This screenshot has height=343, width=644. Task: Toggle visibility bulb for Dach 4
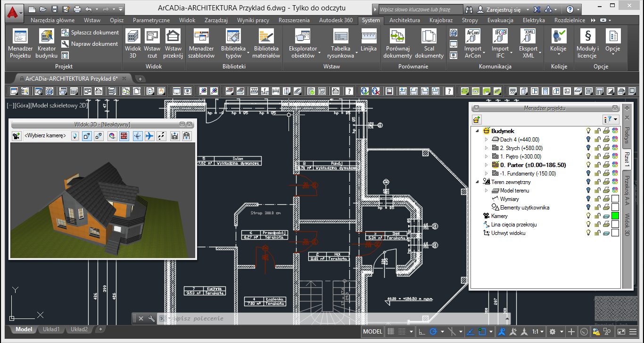coord(588,140)
